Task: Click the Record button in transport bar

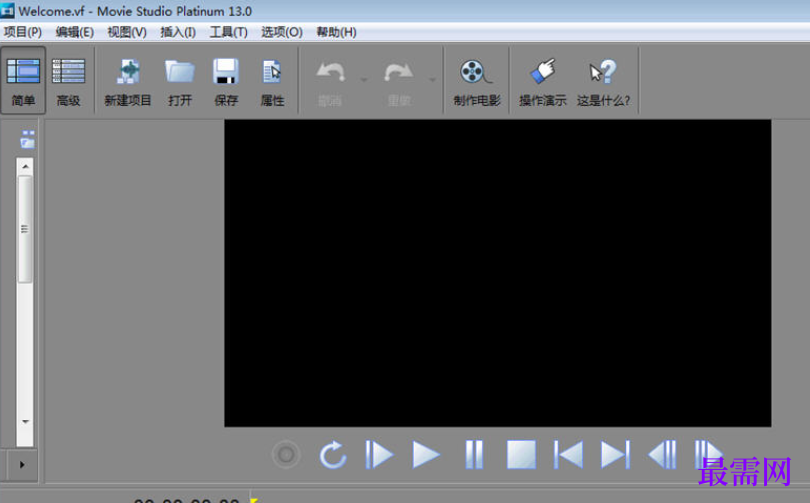Action: (x=286, y=455)
